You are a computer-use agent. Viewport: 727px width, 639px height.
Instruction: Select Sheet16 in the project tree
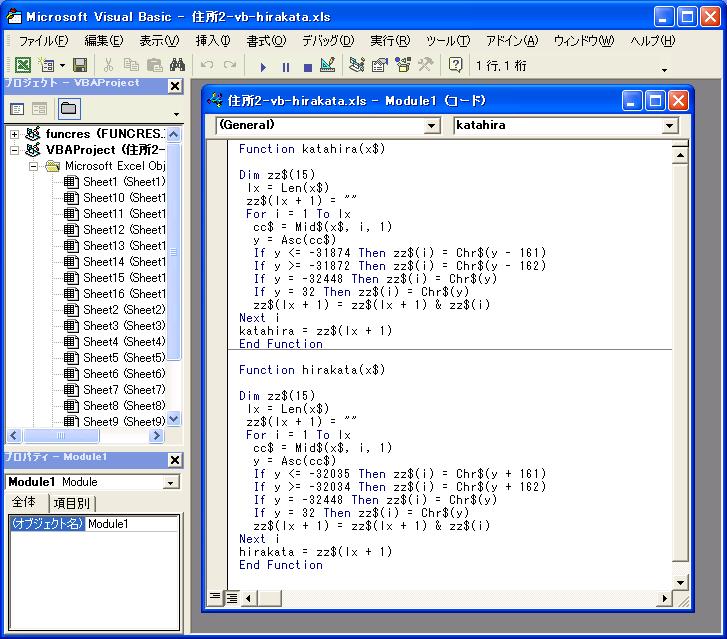coord(124,294)
